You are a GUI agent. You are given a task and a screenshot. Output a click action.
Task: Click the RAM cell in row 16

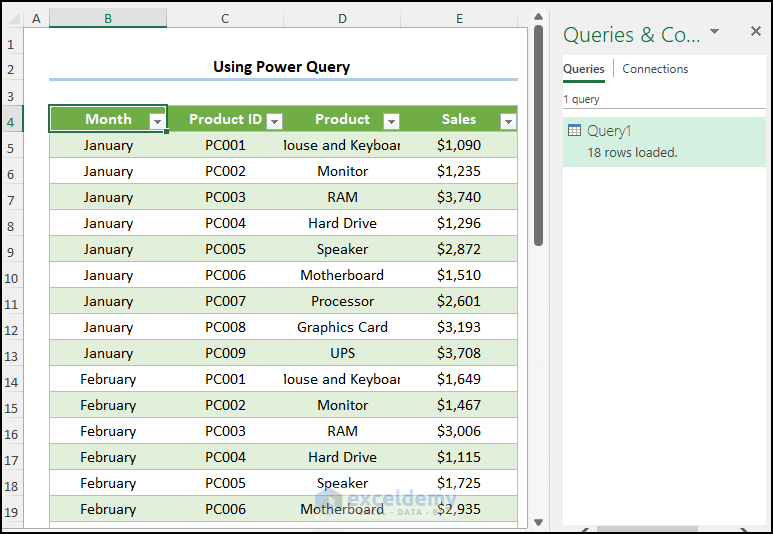[342, 431]
